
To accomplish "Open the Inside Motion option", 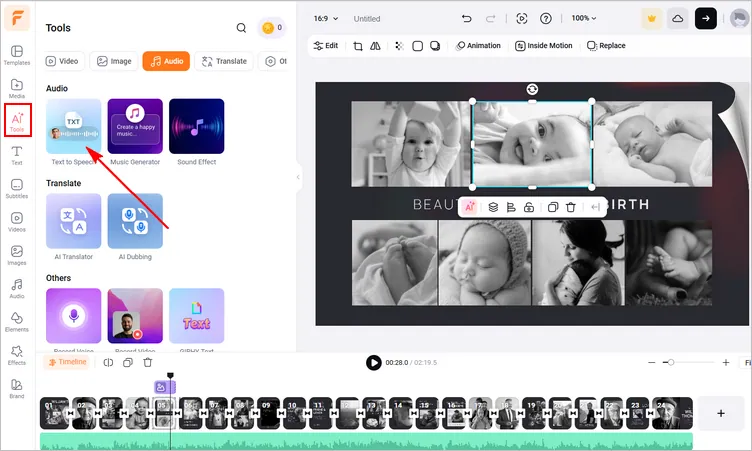I will [543, 46].
